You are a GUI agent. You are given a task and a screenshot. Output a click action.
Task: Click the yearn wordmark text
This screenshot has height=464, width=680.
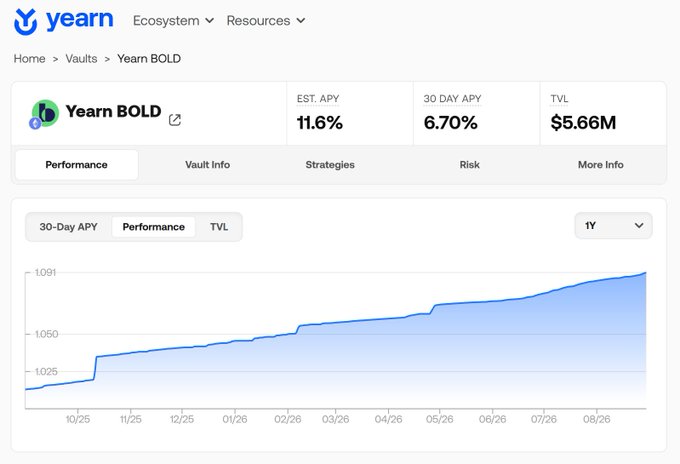(x=79, y=20)
